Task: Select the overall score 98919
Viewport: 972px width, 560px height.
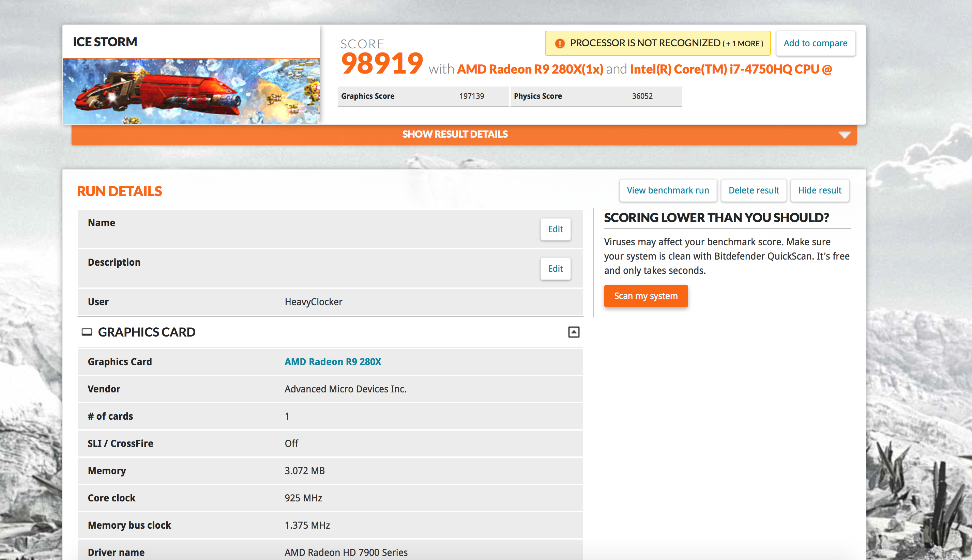Action: (382, 63)
